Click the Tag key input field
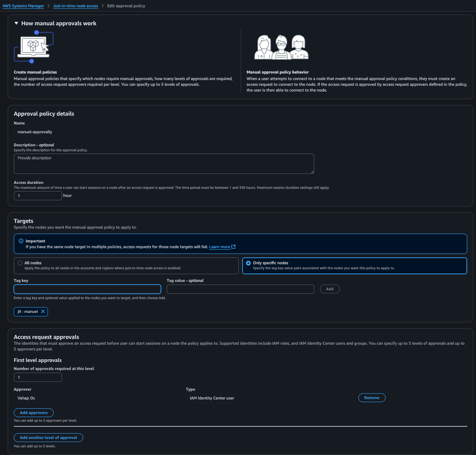This screenshot has height=455, width=476. (x=87, y=289)
